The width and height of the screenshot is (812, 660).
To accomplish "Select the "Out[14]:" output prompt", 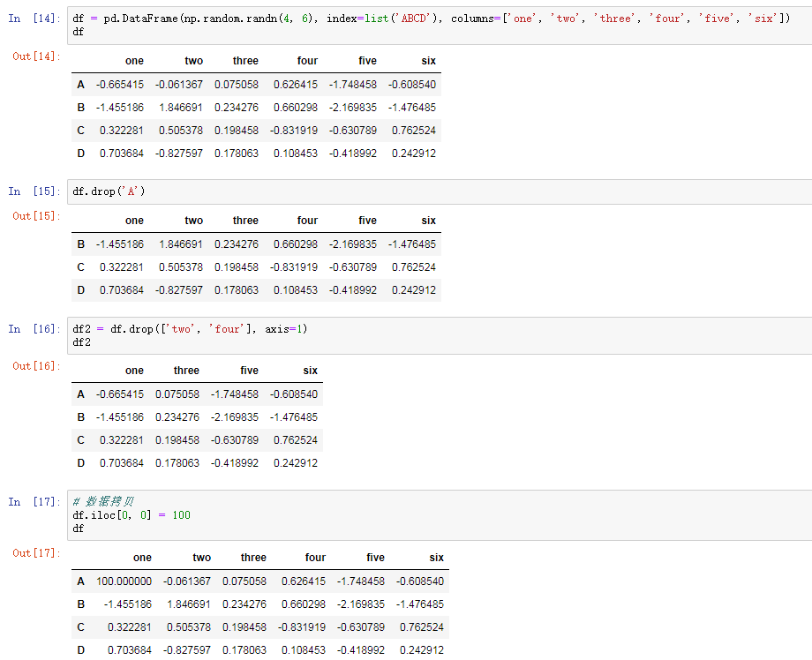I will click(x=36, y=56).
